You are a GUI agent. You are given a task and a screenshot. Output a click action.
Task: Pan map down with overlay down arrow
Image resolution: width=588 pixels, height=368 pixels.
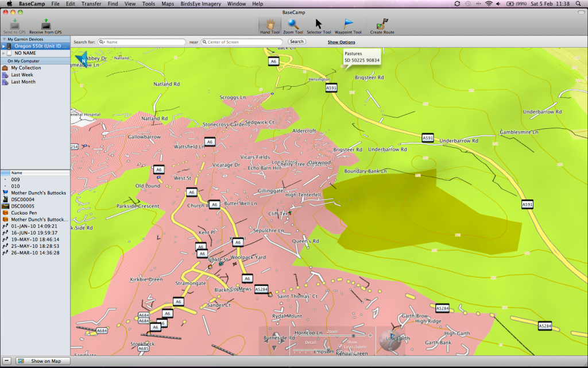[x=275, y=348]
